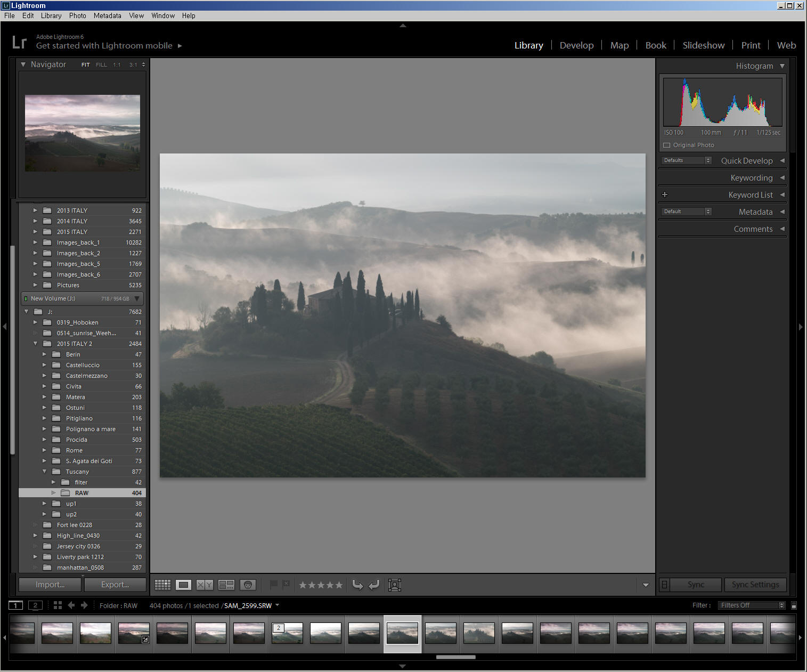The image size is (807, 672).
Task: Toggle the Auto Sync switch beside Sync
Action: pos(664,585)
